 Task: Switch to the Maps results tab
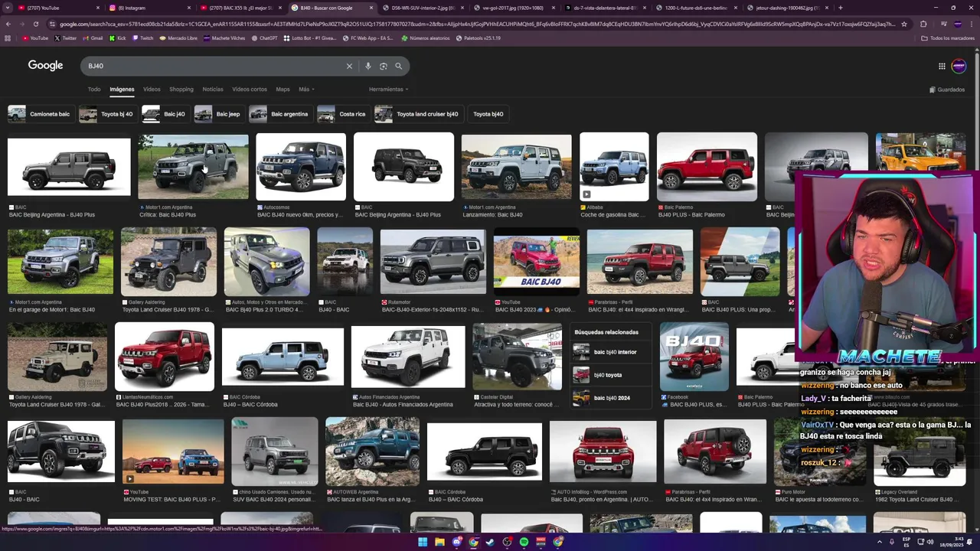click(283, 90)
